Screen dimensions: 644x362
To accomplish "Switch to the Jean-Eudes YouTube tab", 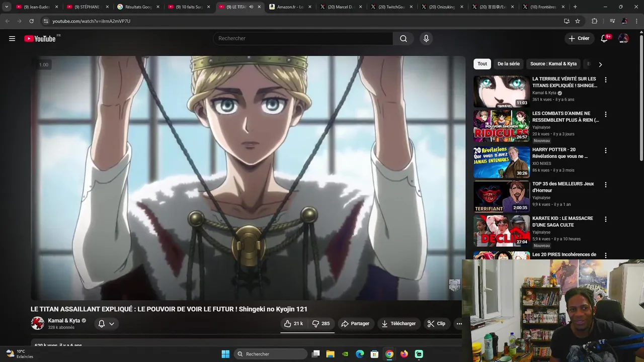I will tap(37, 7).
